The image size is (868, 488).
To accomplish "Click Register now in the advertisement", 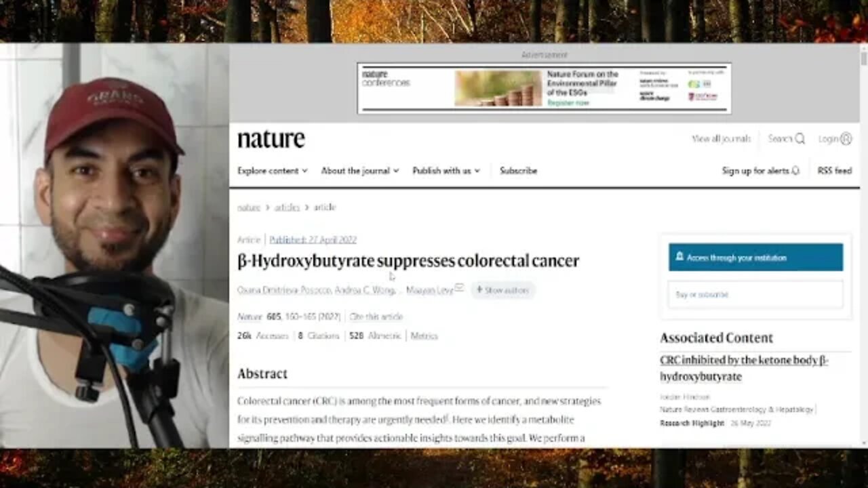I will [x=568, y=103].
